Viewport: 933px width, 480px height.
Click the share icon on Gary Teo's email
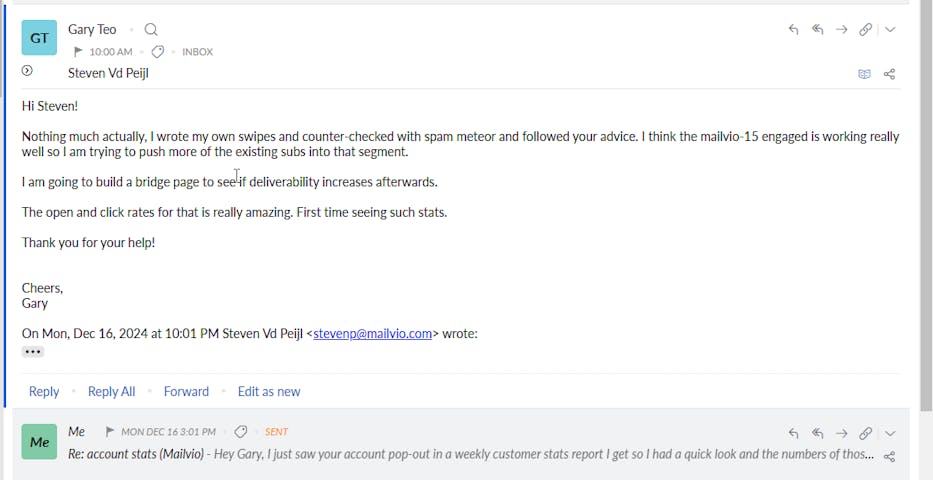(889, 74)
